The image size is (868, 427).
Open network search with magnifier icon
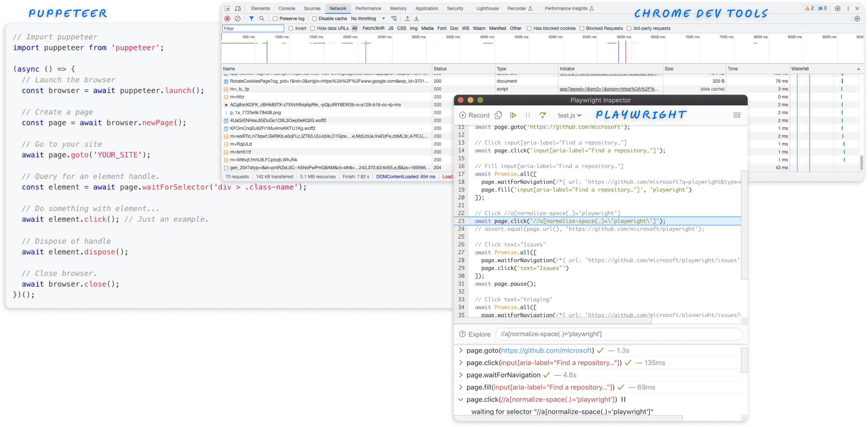point(262,19)
